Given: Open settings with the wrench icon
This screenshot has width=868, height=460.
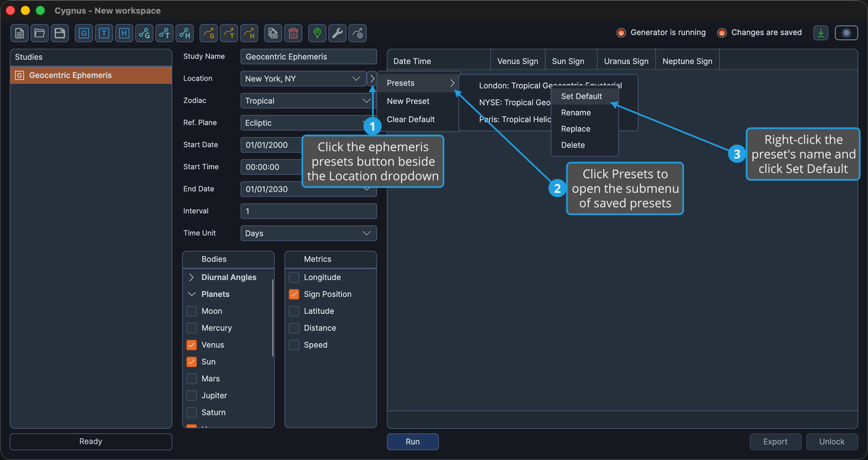Looking at the screenshot, I should pyautogui.click(x=337, y=33).
